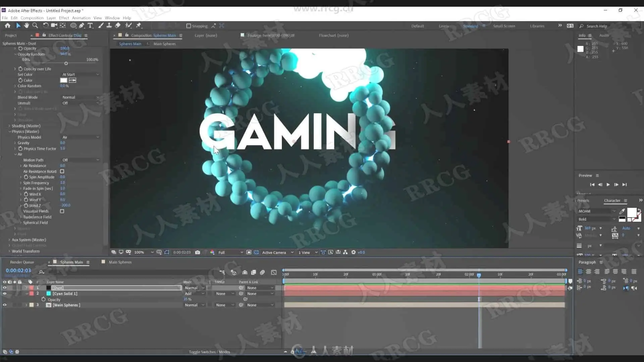Viewport: 644px width, 362px height.
Task: Open the Composition menu
Action: click(32, 18)
